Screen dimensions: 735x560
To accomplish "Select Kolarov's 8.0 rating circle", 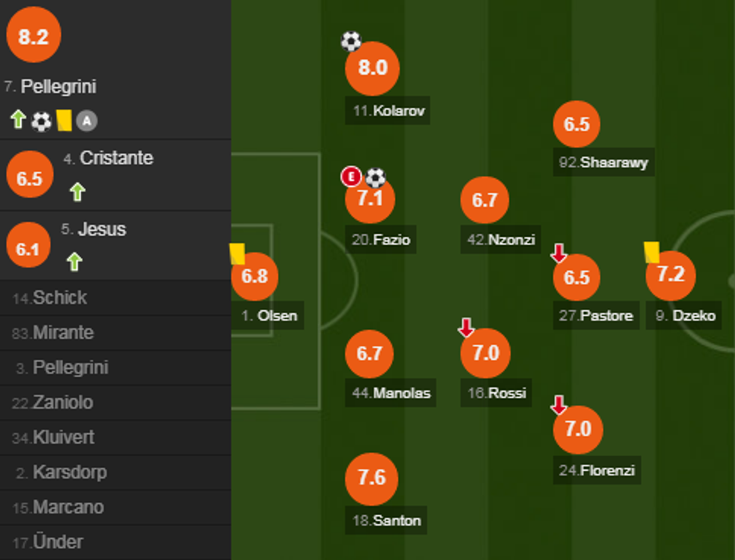I will coord(372,68).
